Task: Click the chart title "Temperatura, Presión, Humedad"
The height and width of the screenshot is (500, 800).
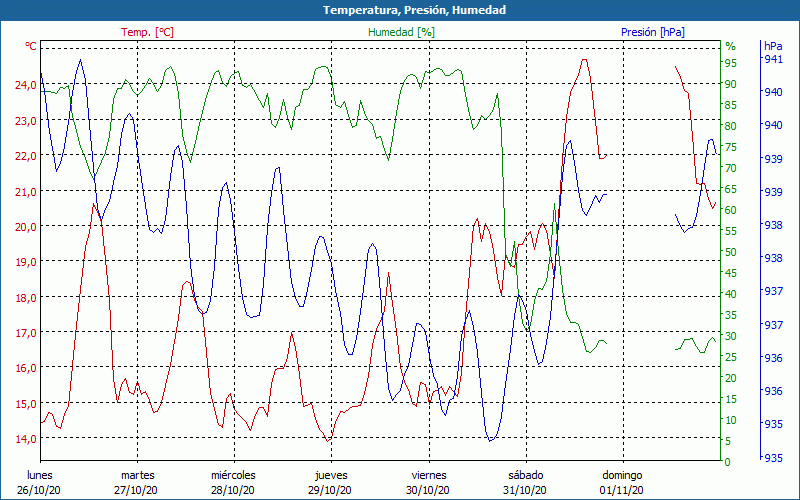Action: 414,10
